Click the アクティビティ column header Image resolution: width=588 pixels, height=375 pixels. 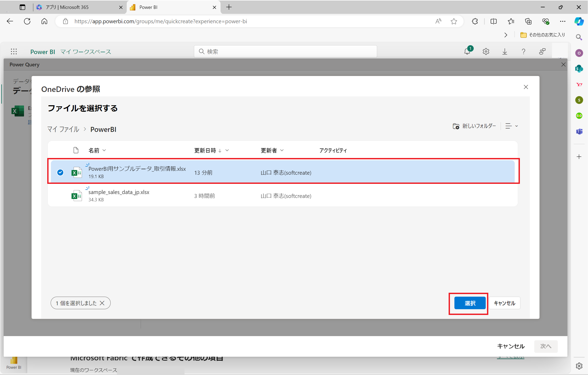(x=333, y=150)
